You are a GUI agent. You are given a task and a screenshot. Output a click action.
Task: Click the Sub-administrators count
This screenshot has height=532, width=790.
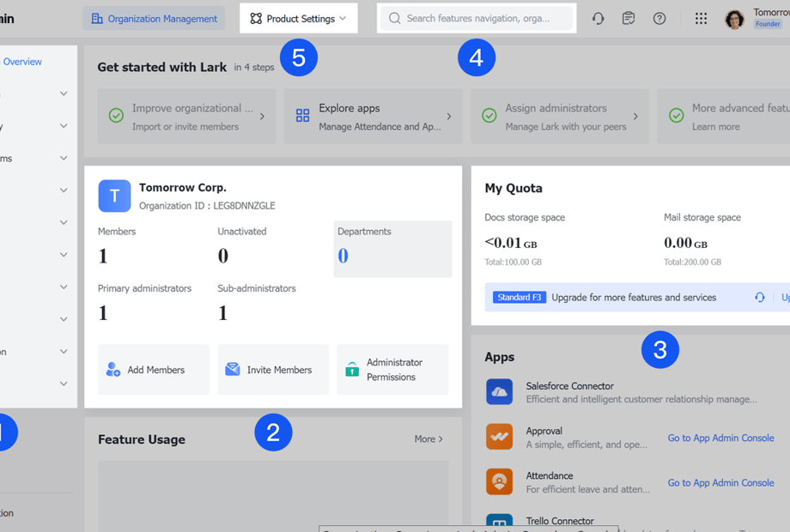click(x=222, y=313)
